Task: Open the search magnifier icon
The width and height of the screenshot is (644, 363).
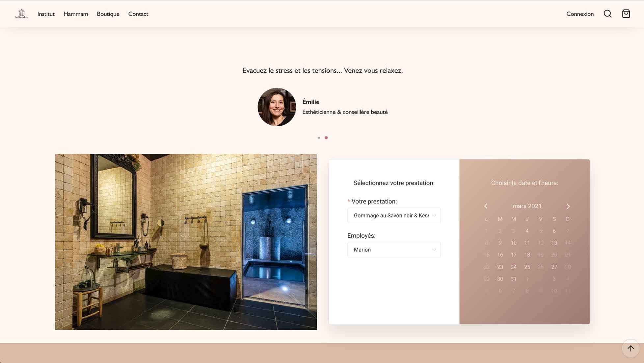Action: [607, 14]
